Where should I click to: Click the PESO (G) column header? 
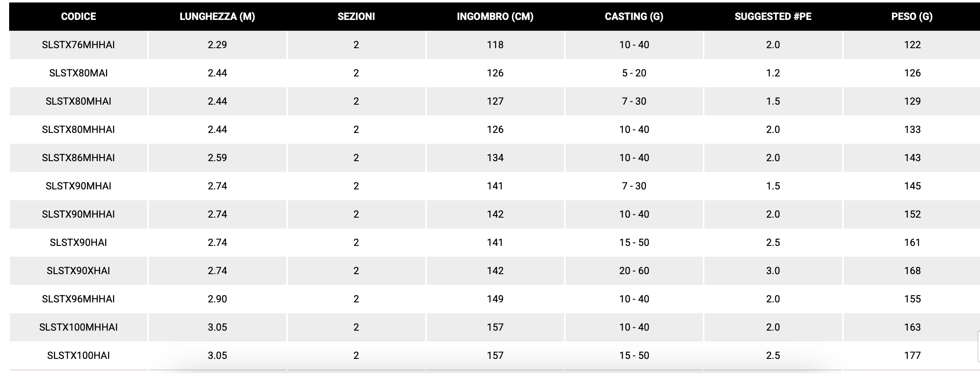pos(912,17)
